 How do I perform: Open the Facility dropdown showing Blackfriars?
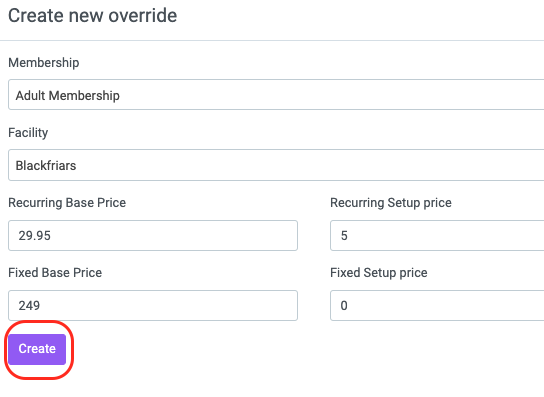[276, 165]
